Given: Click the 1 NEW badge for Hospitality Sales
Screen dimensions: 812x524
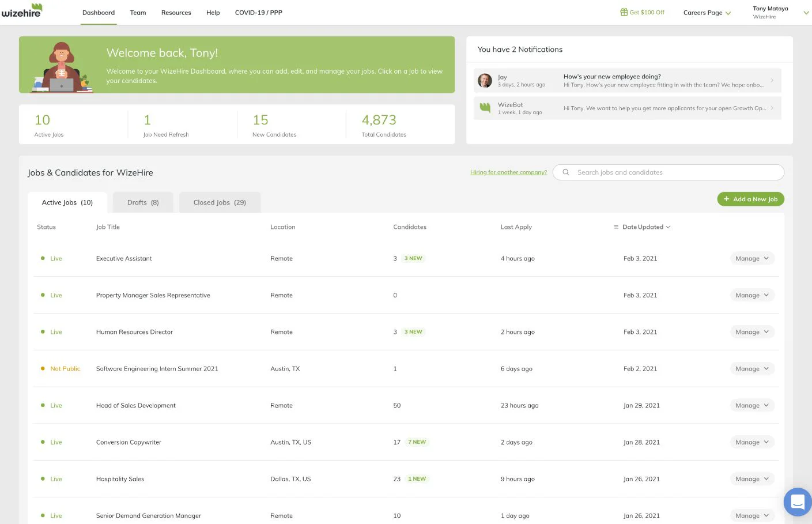Looking at the screenshot, I should point(417,479).
